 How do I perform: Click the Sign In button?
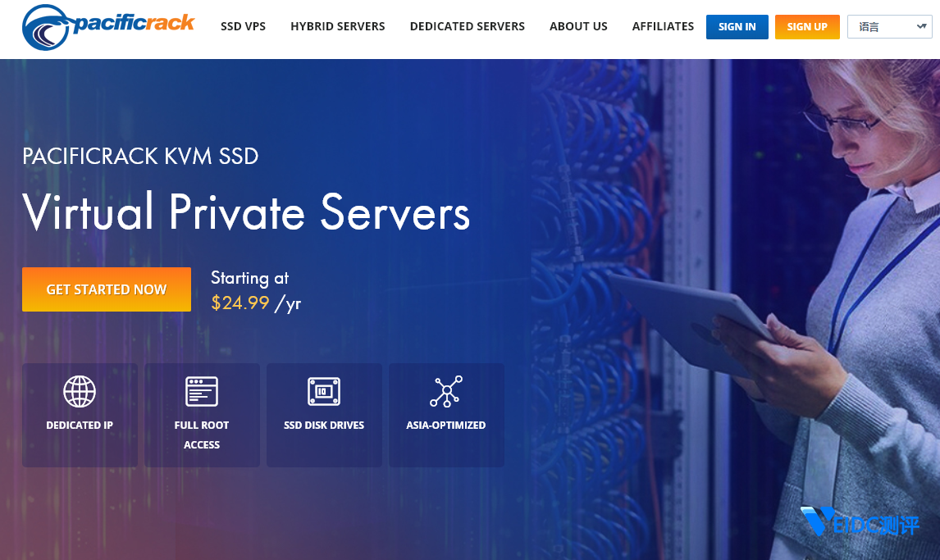737,27
